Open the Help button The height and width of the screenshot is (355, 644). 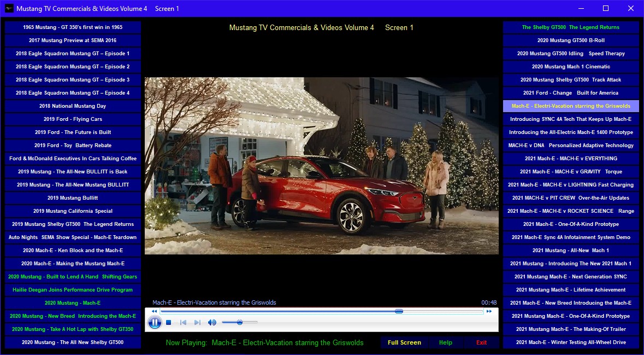(446, 342)
